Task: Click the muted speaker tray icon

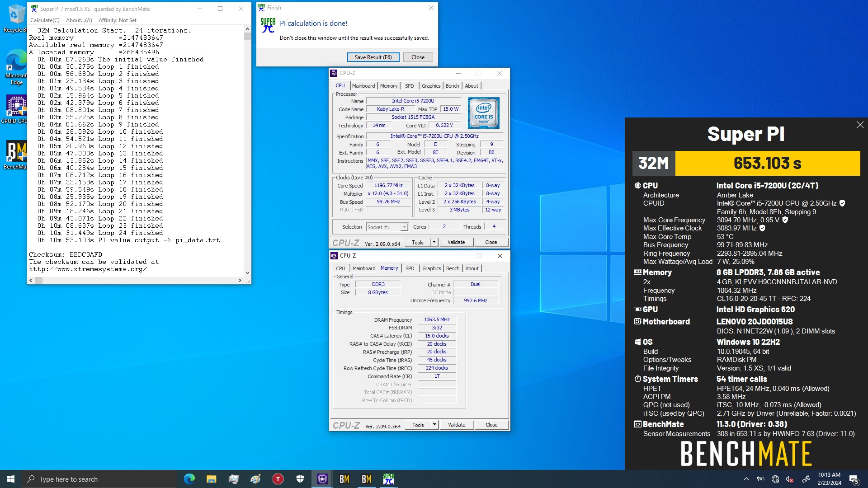Action: click(x=790, y=479)
